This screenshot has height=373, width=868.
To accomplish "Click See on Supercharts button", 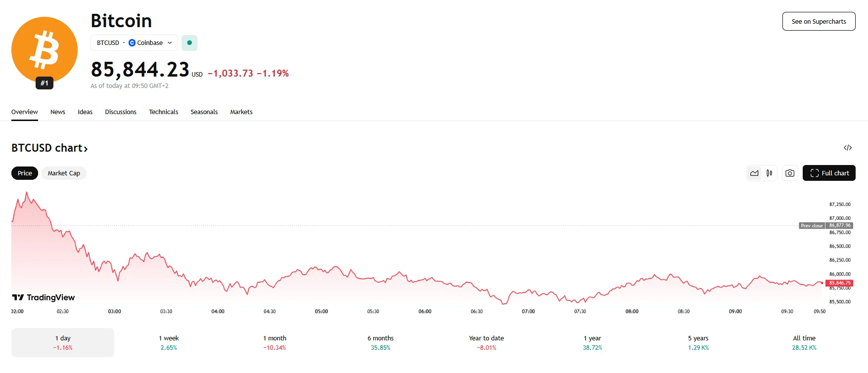I will (819, 21).
